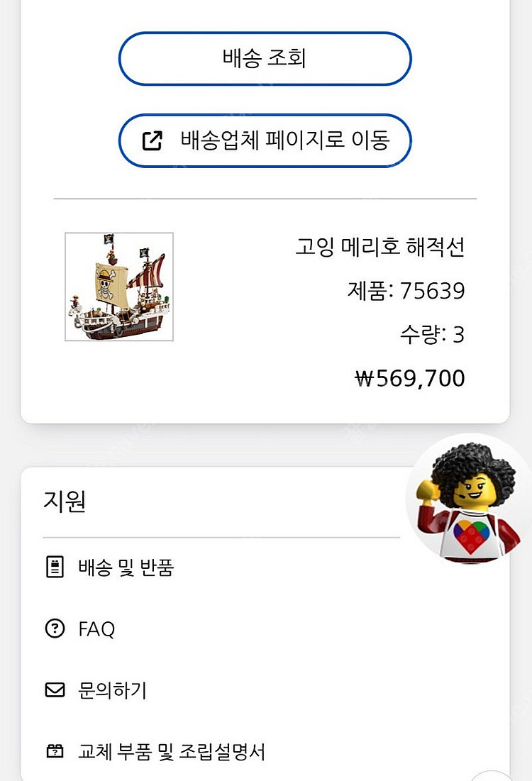Open the FAQ support link
The image size is (532, 781).
click(96, 629)
